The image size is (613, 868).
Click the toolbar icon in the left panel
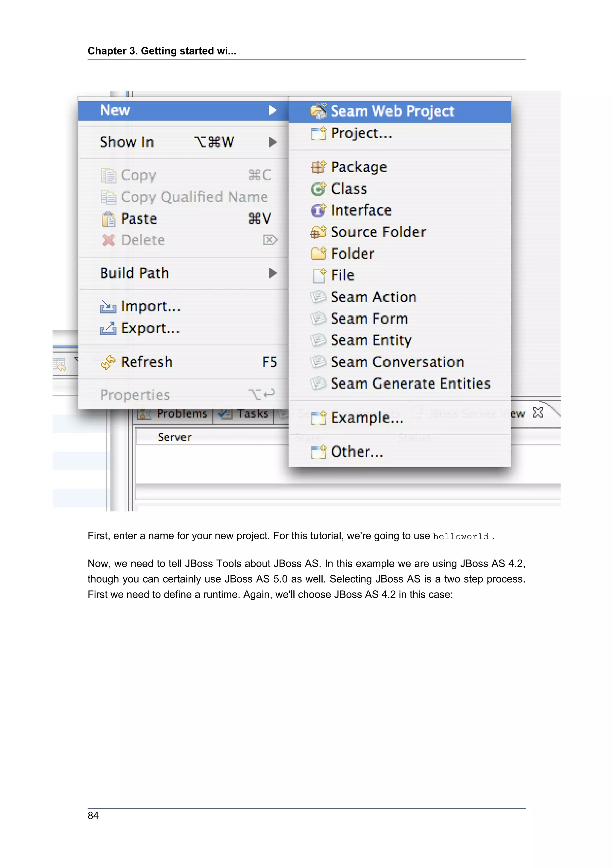coord(59,365)
